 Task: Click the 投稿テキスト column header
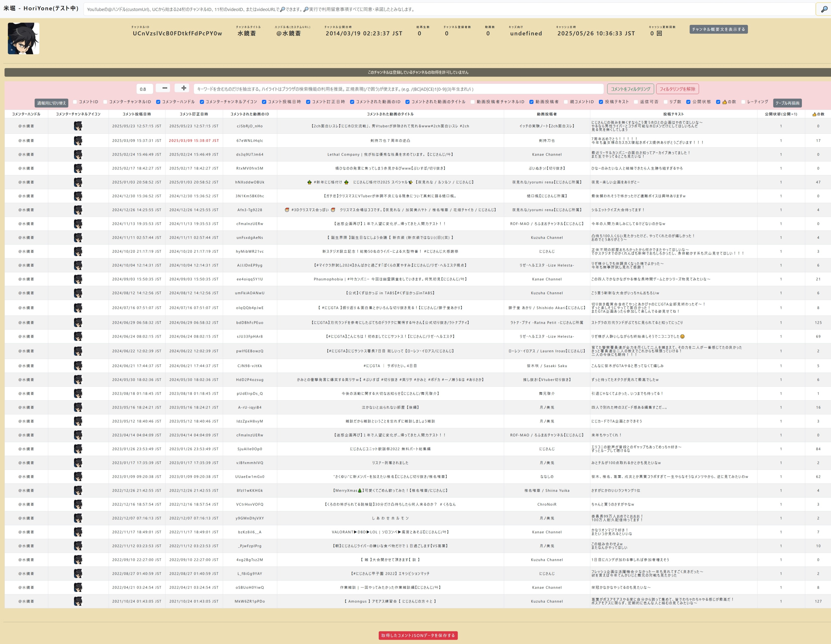point(673,114)
